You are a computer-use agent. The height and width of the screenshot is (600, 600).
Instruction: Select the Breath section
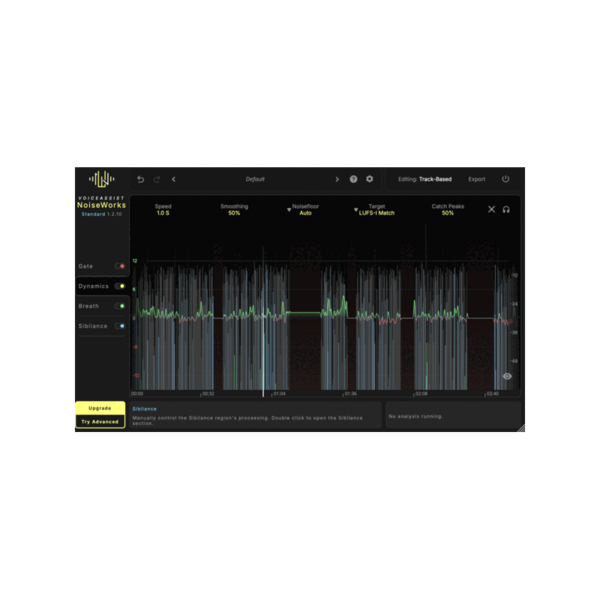[x=89, y=306]
